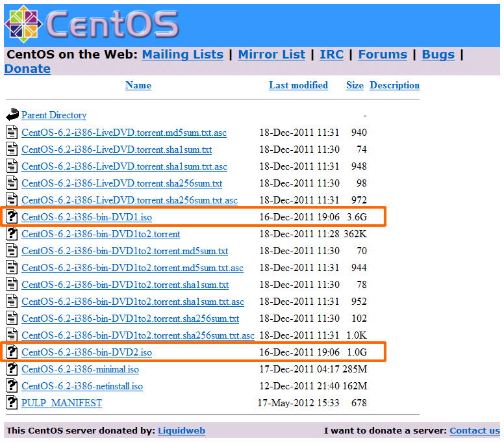
Task: Open the bin-DVD1to2.torrent.md5sum.txt link
Action: click(x=125, y=251)
